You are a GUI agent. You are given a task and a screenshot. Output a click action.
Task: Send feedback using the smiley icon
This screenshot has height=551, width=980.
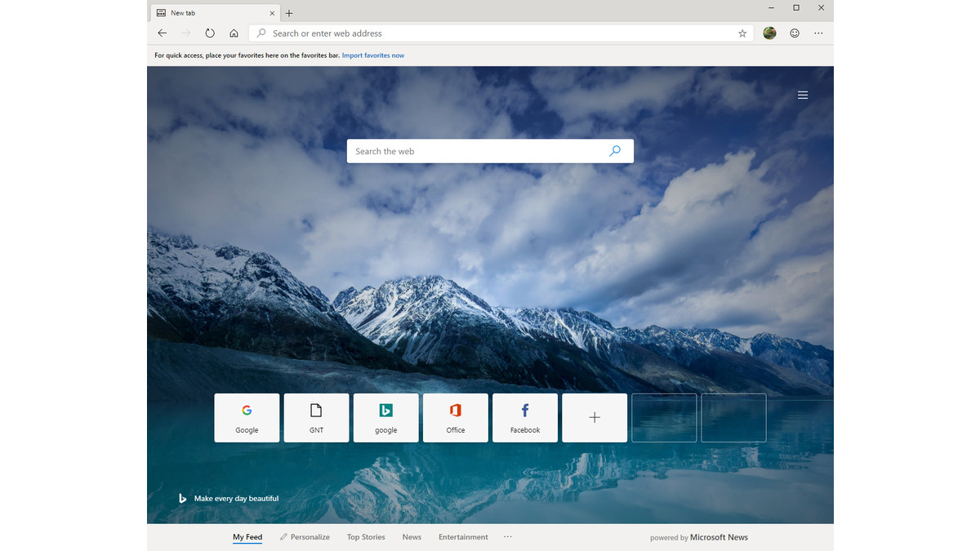pyautogui.click(x=794, y=33)
